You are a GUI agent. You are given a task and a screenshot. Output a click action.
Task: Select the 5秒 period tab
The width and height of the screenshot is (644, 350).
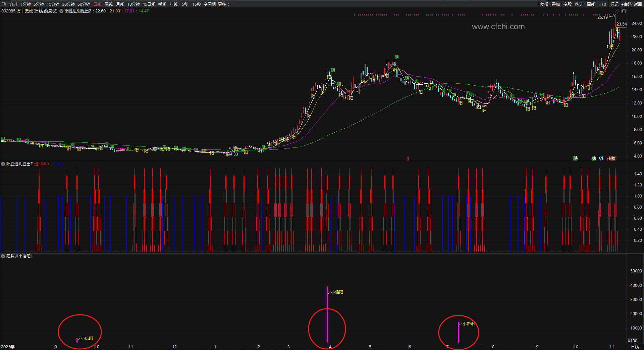pos(185,4)
